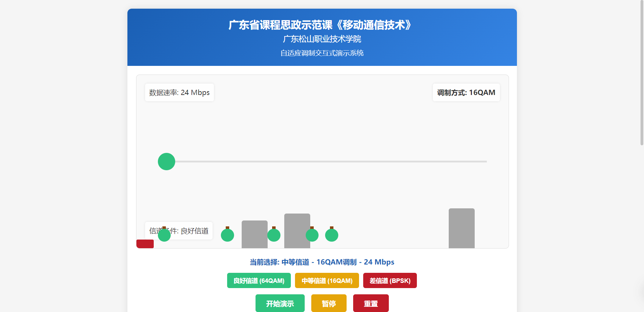The image size is (644, 312).
Task: Click the 自适应调制交互式演示系统 subtitle
Action: (x=322, y=53)
